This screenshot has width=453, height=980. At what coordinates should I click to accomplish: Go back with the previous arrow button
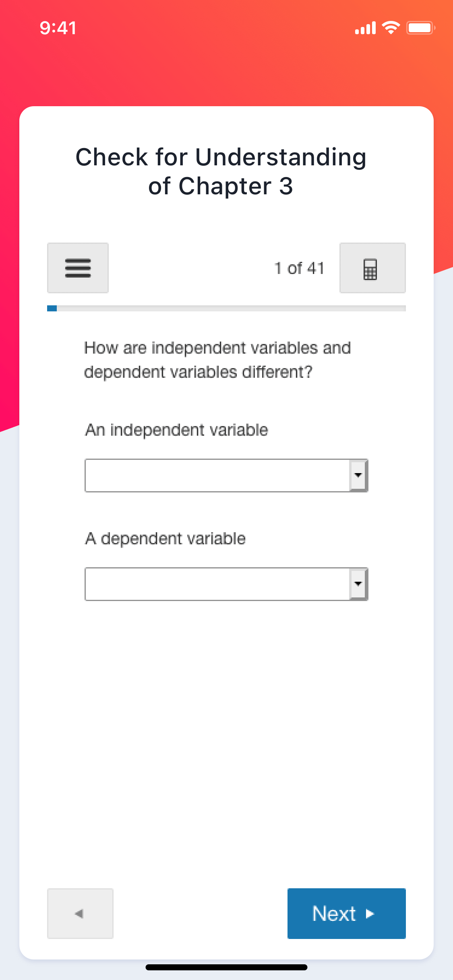click(80, 914)
